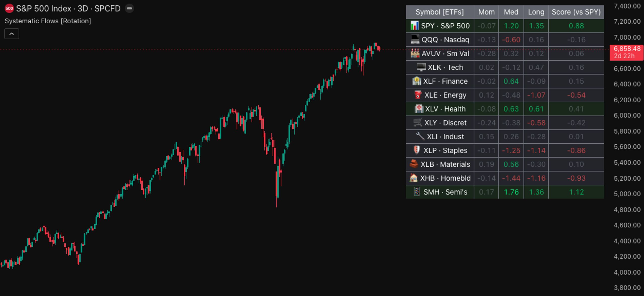Click the XLI wrench icon
The width and height of the screenshot is (644, 296).
pos(420,136)
